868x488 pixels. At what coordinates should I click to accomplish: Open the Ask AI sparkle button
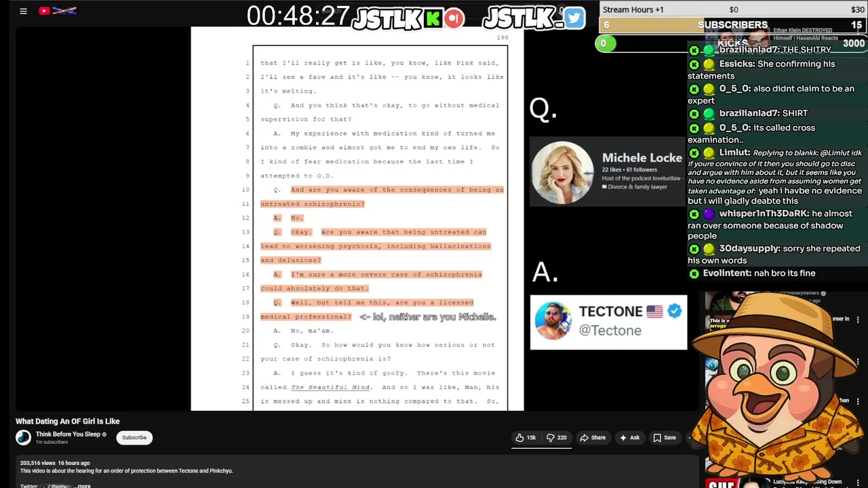629,438
